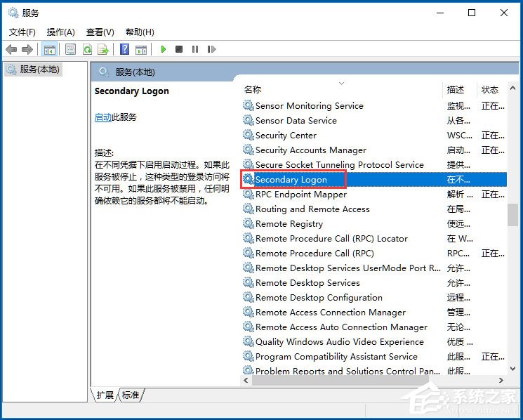Open the Help question mark icon

[124, 49]
